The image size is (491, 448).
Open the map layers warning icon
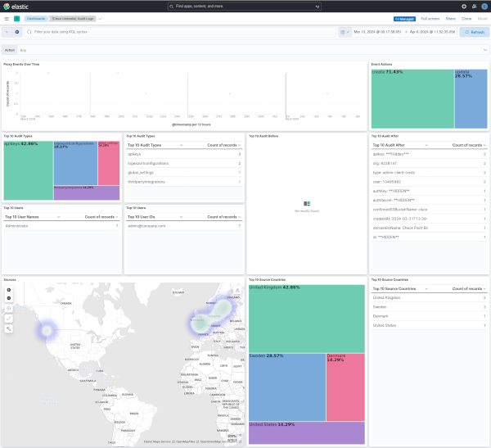237,290
